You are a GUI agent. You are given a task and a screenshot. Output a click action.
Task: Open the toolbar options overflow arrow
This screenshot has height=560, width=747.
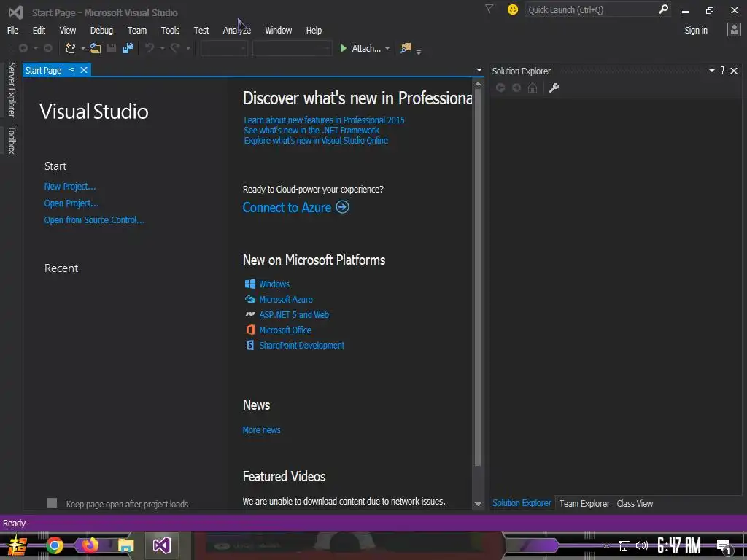point(419,52)
